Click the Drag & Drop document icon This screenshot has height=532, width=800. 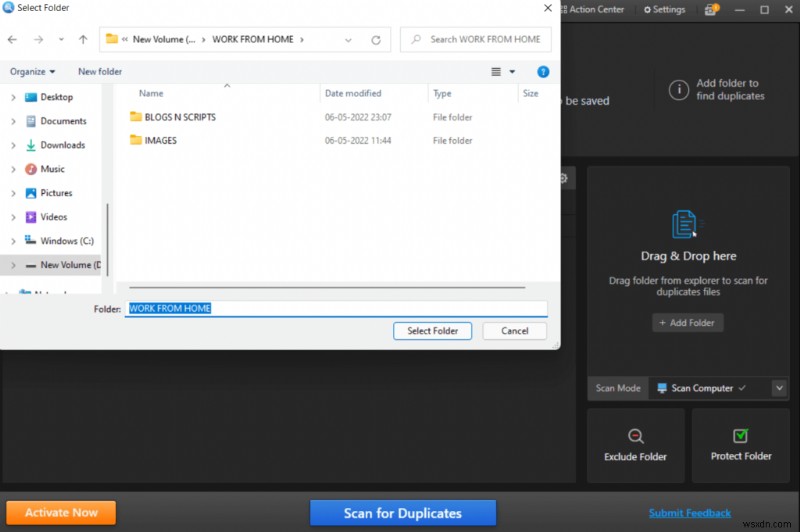pyautogui.click(x=685, y=224)
